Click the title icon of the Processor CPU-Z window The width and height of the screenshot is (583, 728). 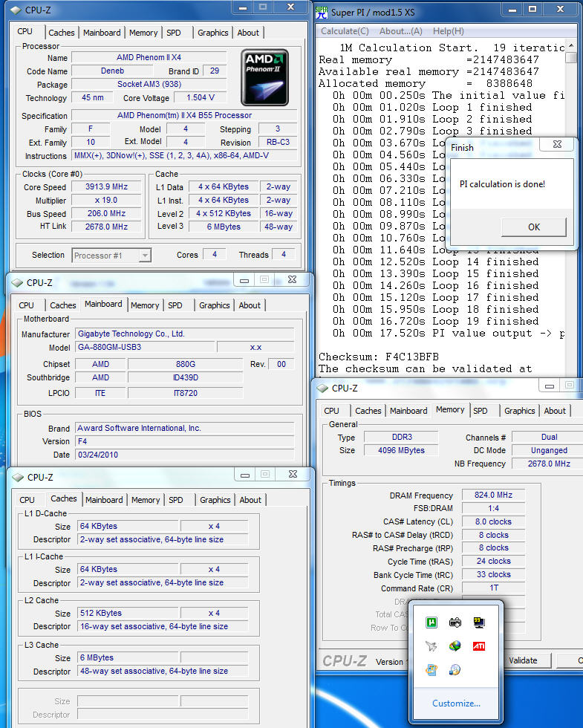(16, 10)
